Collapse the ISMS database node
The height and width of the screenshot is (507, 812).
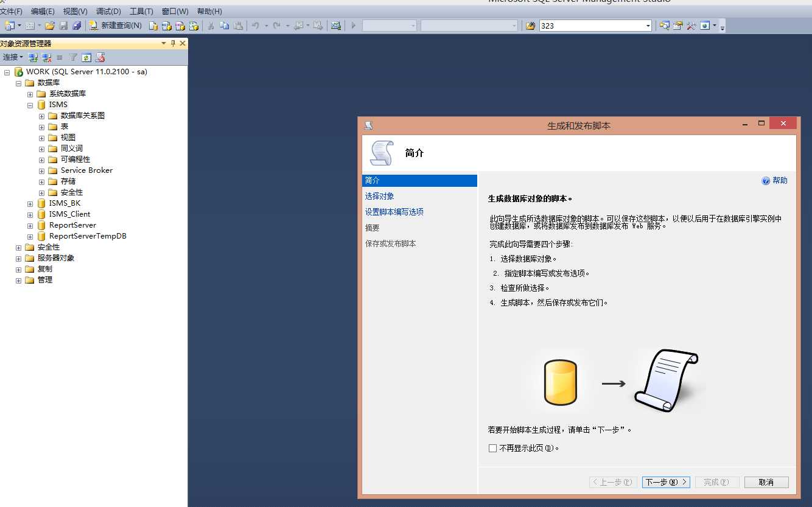click(30, 105)
